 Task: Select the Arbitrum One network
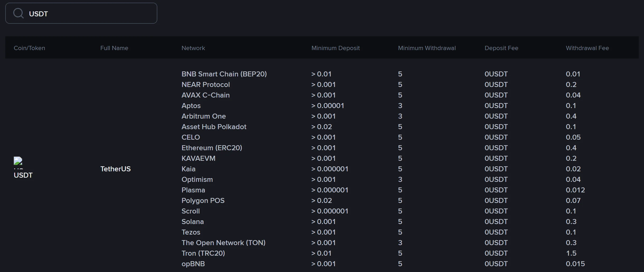click(204, 116)
